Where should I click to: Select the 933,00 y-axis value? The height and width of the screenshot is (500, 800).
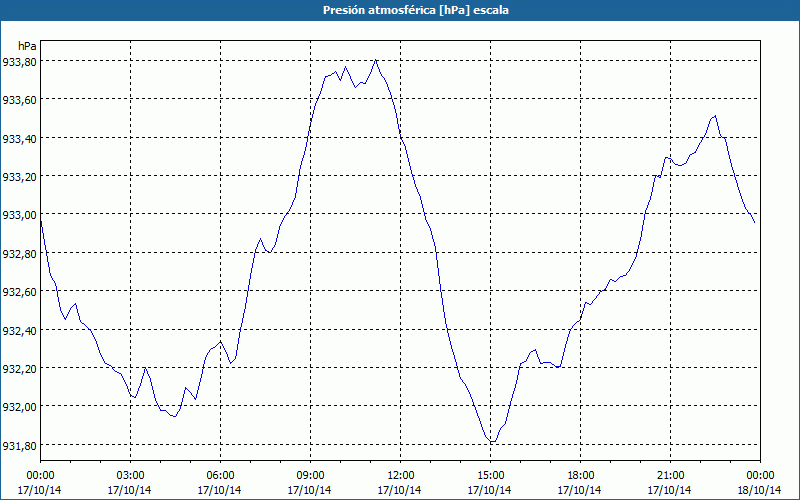click(19, 214)
